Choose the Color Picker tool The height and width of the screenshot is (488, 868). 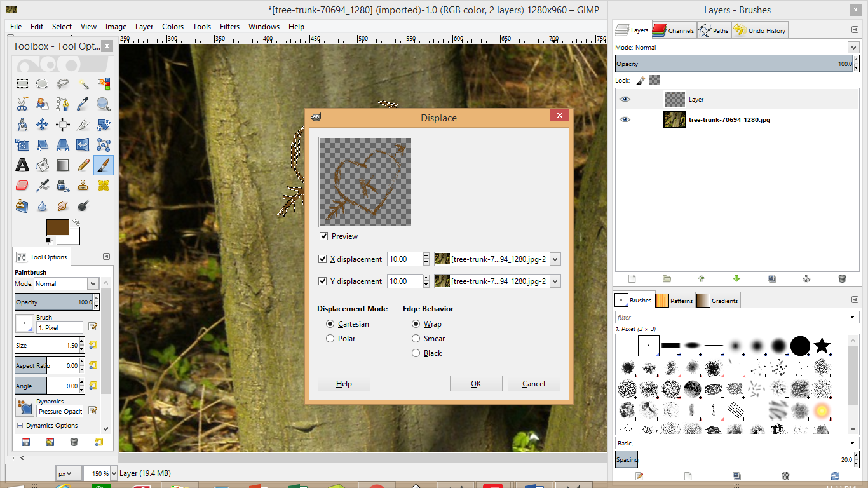pos(83,104)
